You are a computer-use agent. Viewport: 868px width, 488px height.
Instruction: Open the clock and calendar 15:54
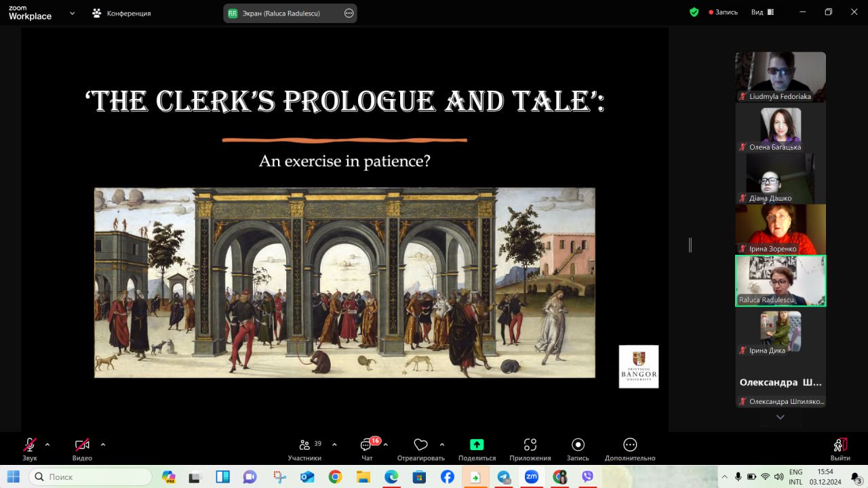(x=825, y=477)
